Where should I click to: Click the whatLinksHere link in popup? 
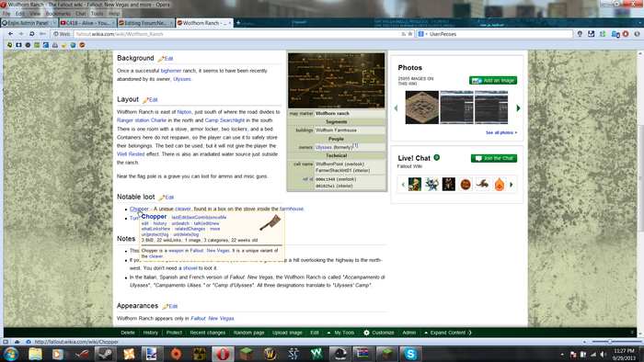[x=155, y=229]
